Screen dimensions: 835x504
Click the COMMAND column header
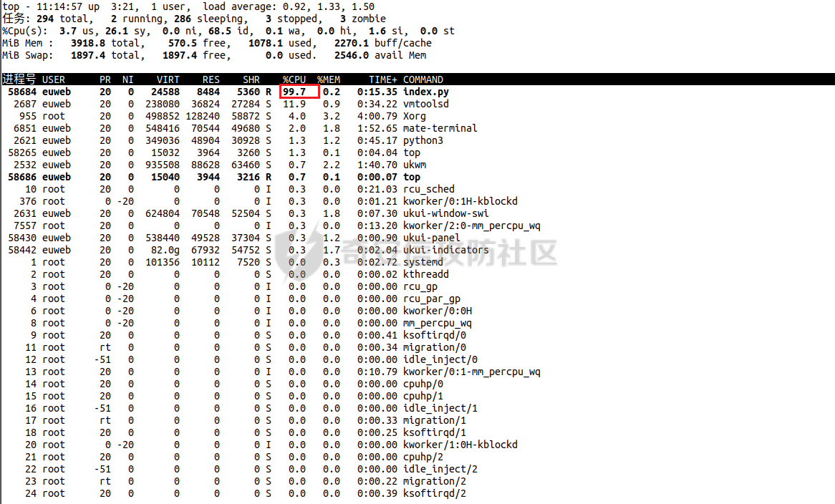tap(423, 79)
